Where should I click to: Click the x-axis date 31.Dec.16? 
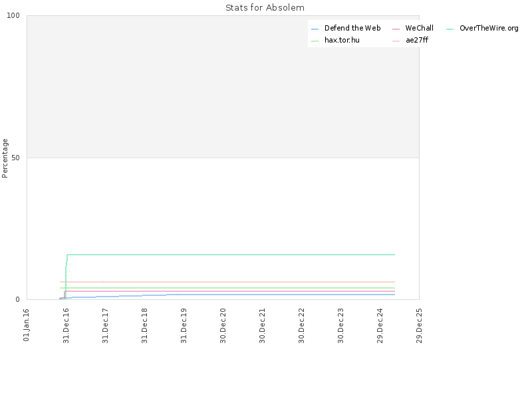(x=66, y=326)
